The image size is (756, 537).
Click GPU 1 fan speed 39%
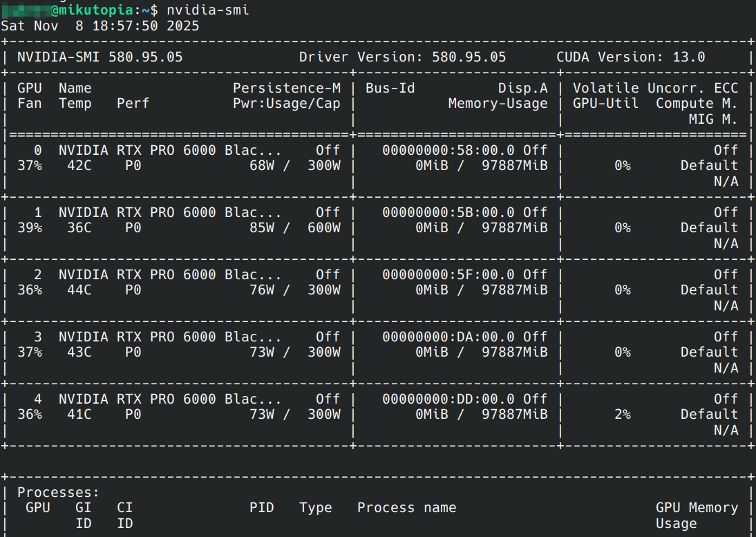pos(30,228)
